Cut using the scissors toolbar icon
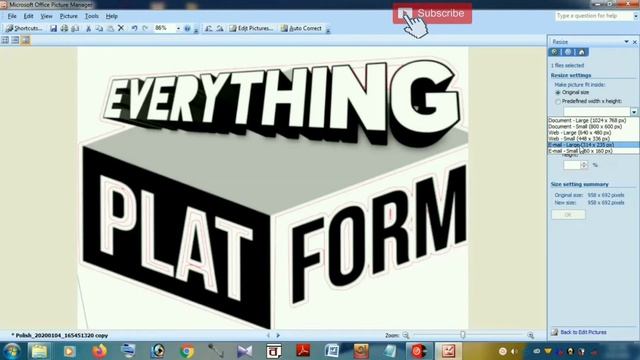Screen dimensions: 640x360 (x=88, y=28)
